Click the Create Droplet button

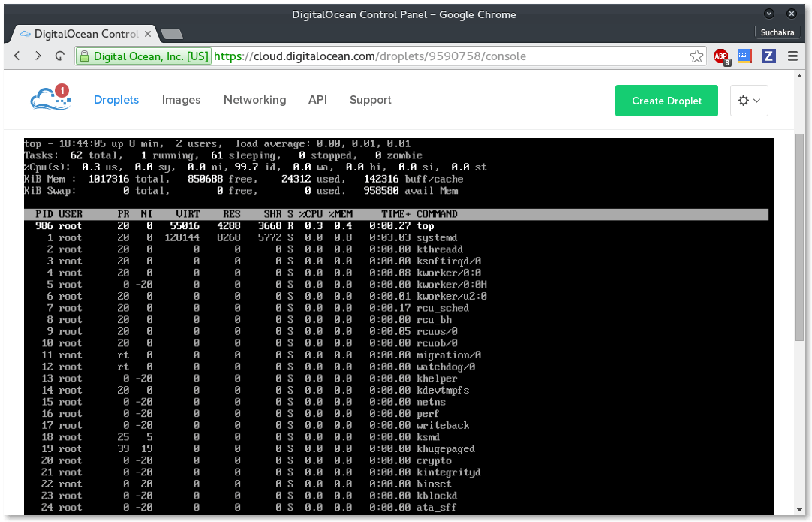(x=666, y=101)
